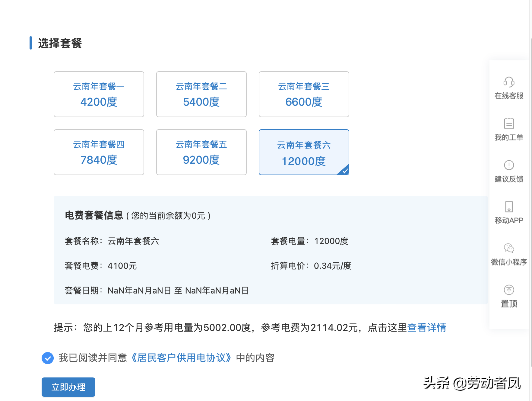Select plan 云南年套餐三 6600度
The width and height of the screenshot is (532, 401).
tap(304, 94)
